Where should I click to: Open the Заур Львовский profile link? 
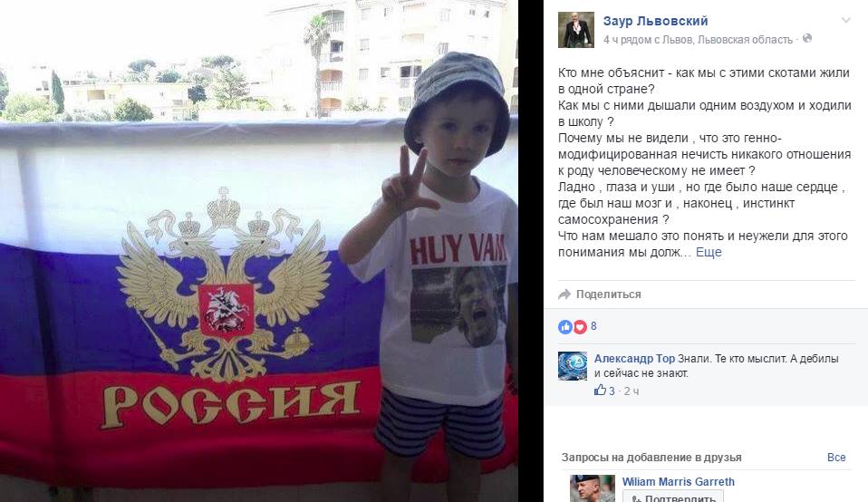click(x=655, y=21)
